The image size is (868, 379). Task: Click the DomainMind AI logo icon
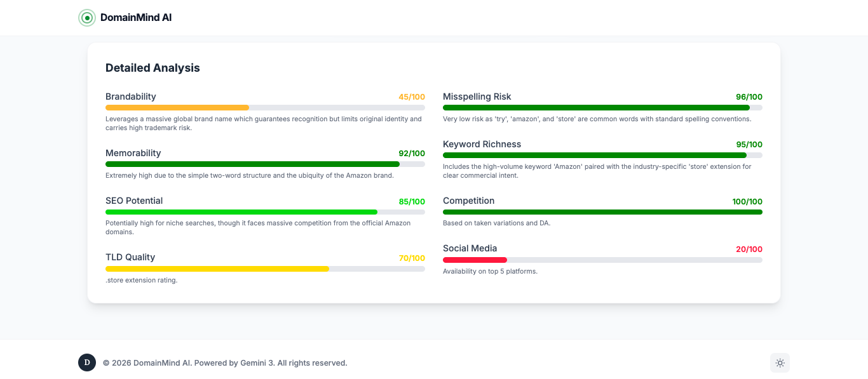[87, 18]
